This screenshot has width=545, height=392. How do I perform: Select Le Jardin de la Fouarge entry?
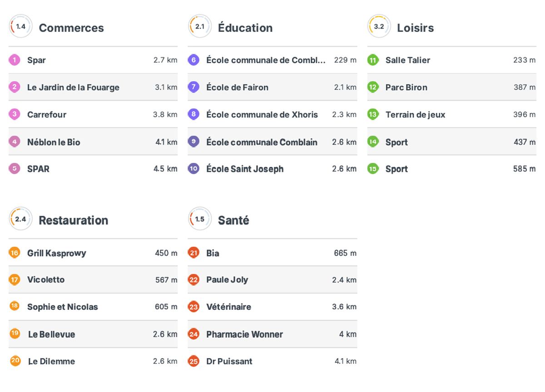pos(93,87)
